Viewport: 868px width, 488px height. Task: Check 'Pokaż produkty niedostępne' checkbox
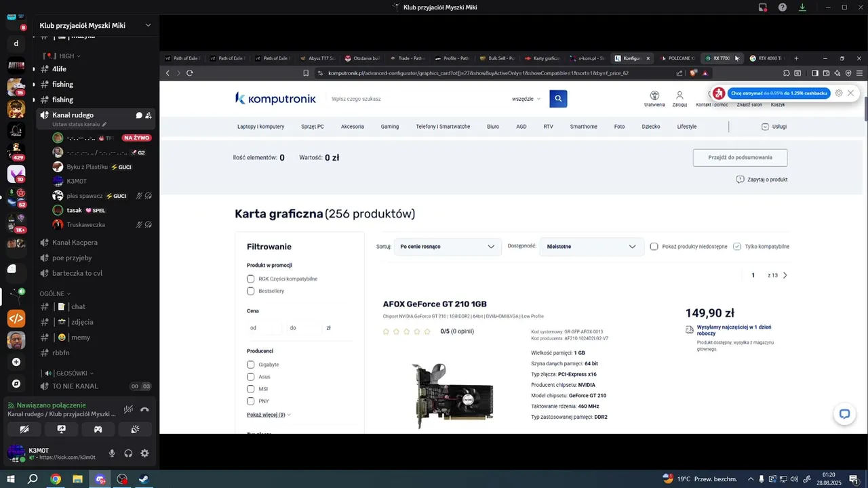(x=654, y=247)
